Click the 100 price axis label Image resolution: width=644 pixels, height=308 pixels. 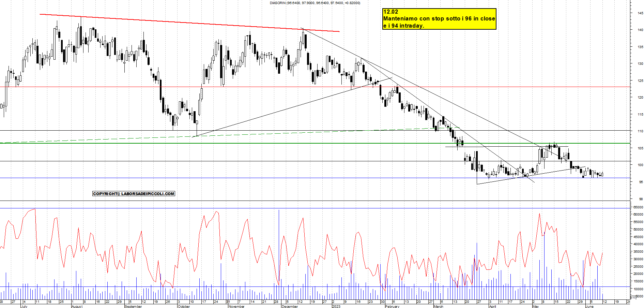click(x=641, y=165)
